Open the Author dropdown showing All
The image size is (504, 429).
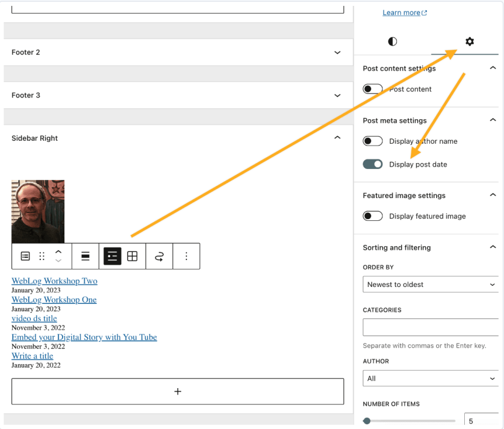(x=431, y=378)
